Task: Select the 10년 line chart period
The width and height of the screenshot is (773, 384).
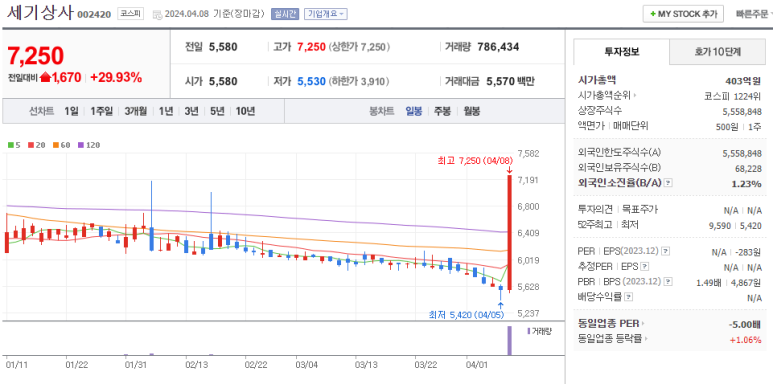Action: click(245, 111)
